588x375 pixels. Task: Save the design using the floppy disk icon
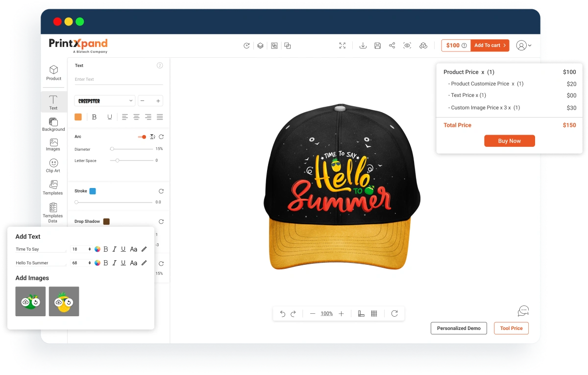click(x=377, y=46)
